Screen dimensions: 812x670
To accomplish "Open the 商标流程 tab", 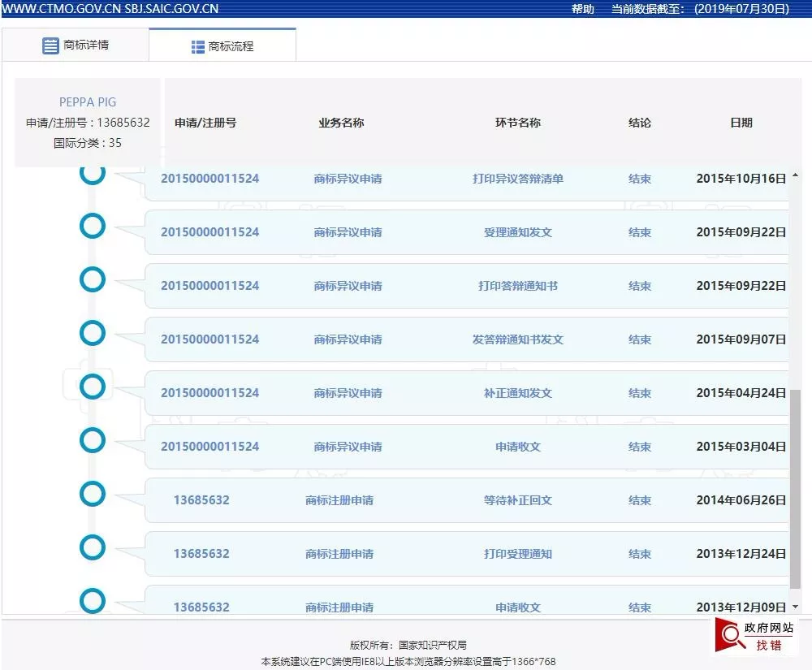I will pos(222,46).
